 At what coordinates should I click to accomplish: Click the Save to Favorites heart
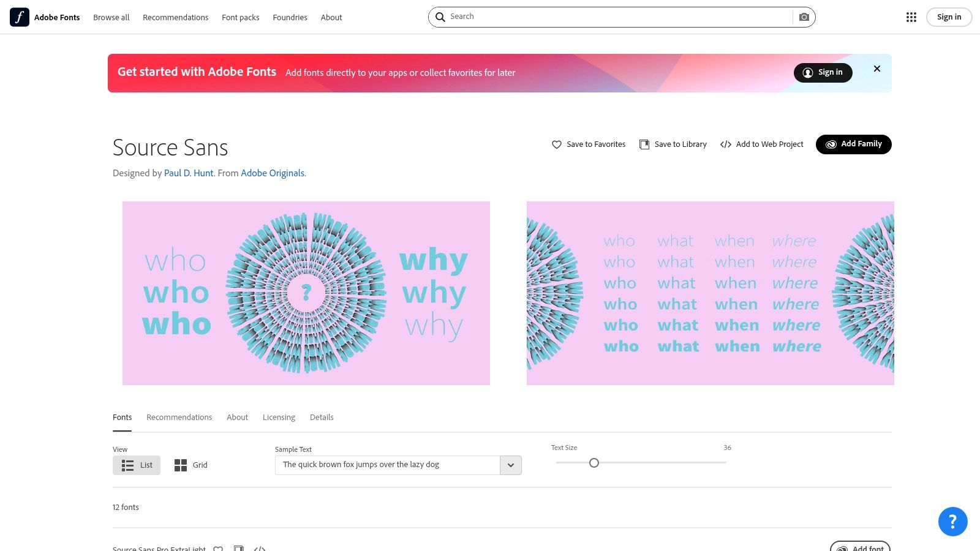pyautogui.click(x=556, y=144)
